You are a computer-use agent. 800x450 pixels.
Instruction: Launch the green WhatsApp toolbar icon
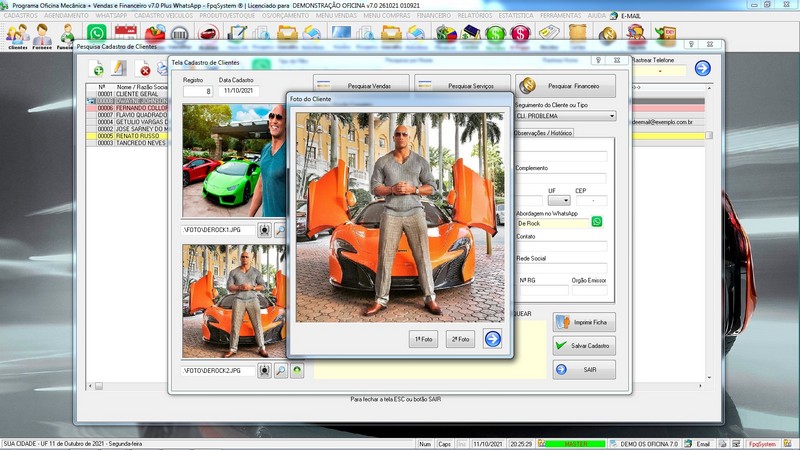coord(96,33)
